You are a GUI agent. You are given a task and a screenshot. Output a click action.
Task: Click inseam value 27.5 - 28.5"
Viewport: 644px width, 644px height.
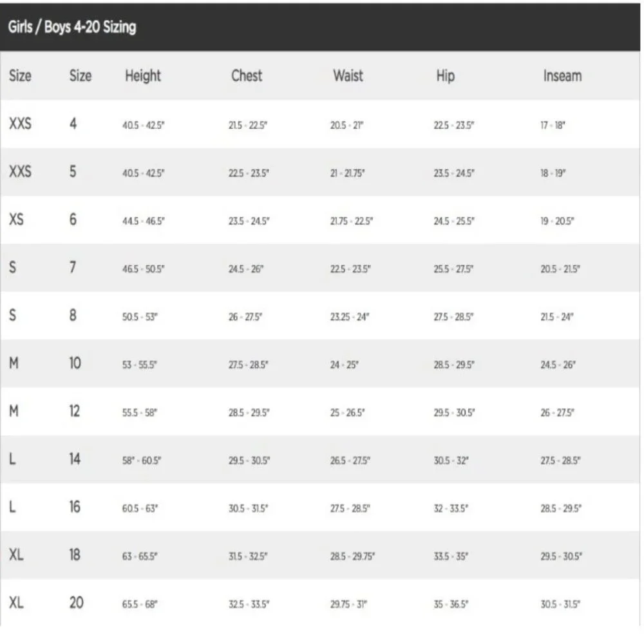(x=561, y=461)
